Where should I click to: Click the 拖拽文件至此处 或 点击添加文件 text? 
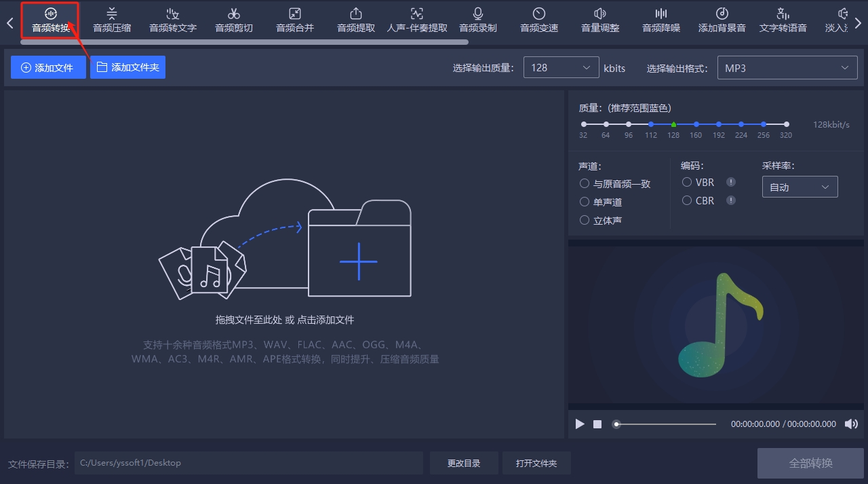(x=285, y=320)
